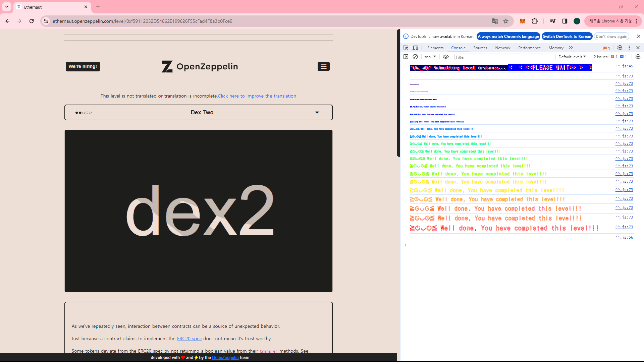Open the media controls icon
The image size is (644, 362).
pos(553,21)
